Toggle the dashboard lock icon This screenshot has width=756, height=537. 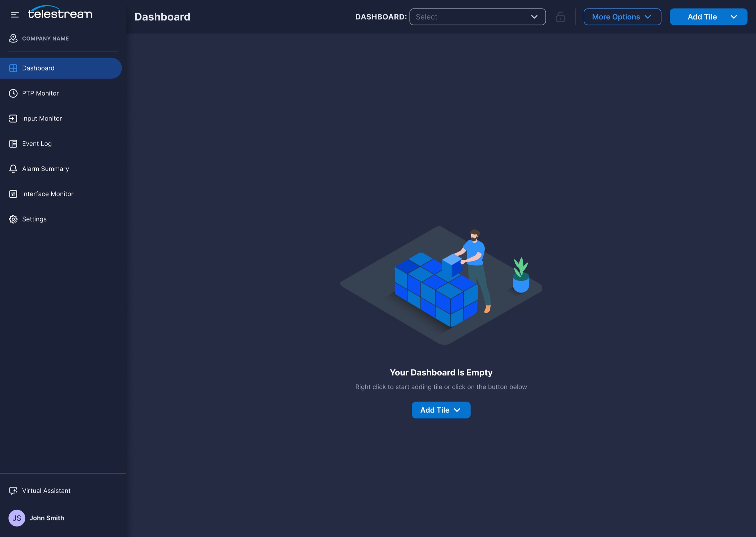[x=560, y=17]
